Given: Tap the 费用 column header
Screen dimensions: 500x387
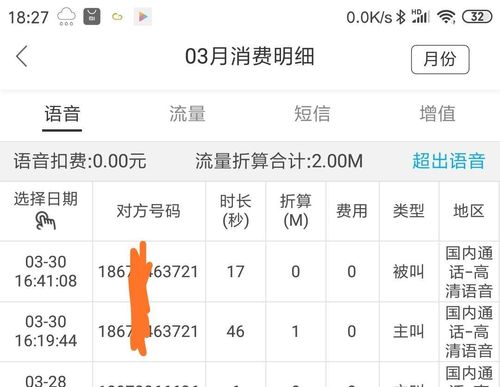Looking at the screenshot, I should [352, 211].
